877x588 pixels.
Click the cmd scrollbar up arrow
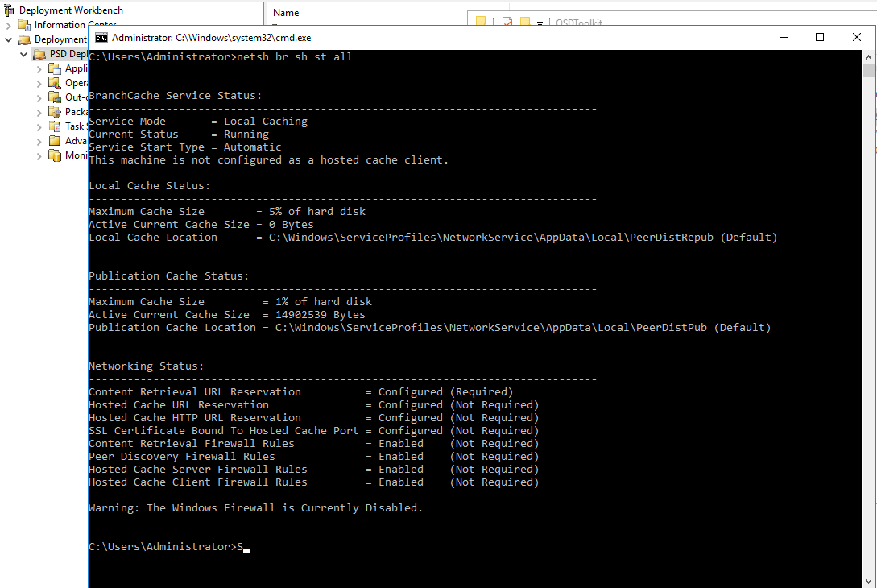tap(868, 56)
